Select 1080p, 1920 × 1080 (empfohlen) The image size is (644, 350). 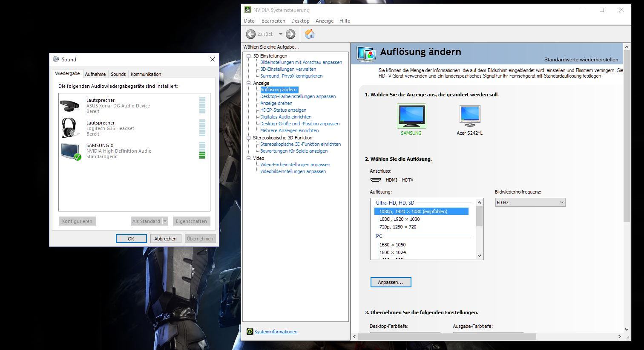[421, 211]
